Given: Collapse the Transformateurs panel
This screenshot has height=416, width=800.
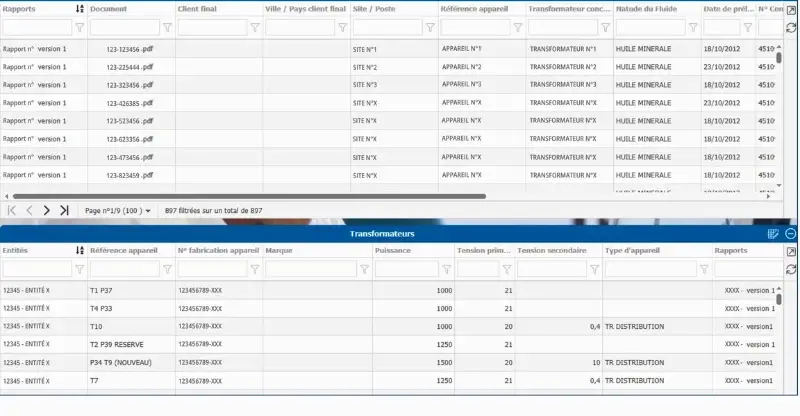Looking at the screenshot, I should point(790,234).
